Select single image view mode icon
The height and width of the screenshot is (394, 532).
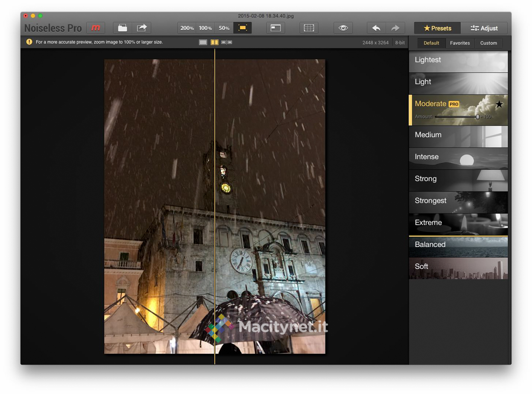(x=203, y=42)
